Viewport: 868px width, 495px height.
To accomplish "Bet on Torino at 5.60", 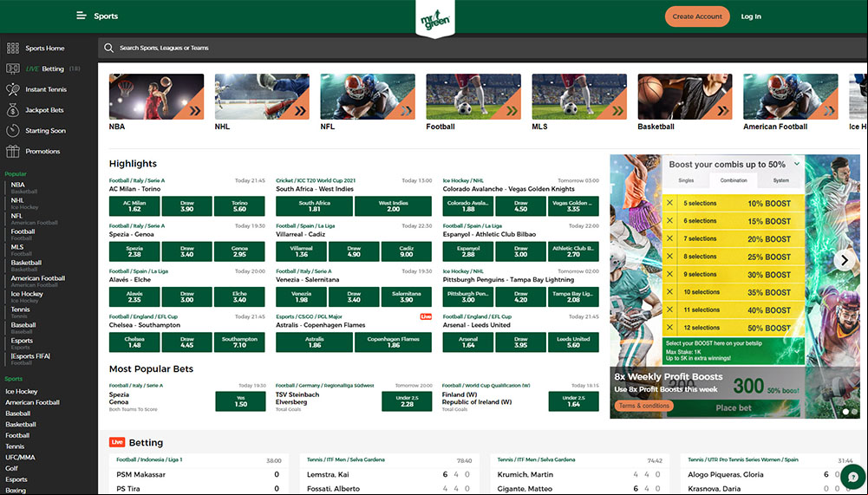I will click(239, 206).
